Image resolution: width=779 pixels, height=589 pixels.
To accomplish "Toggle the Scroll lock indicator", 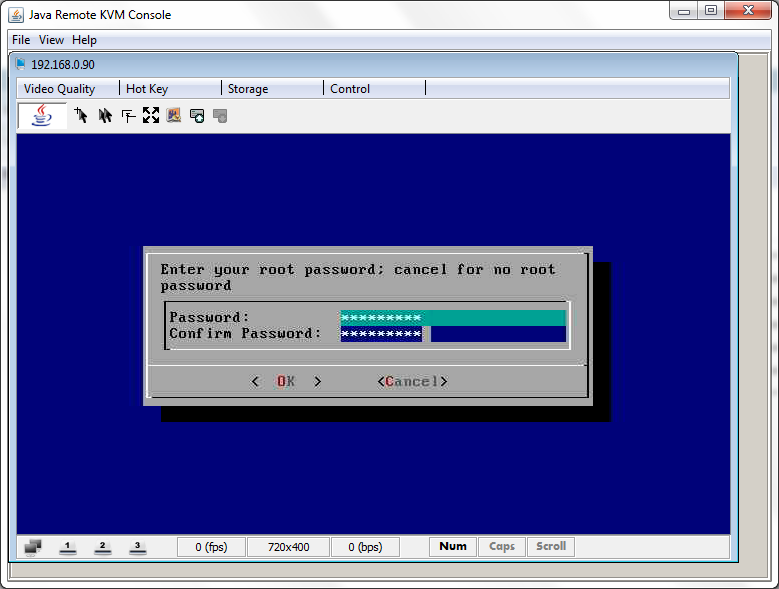I will [x=551, y=547].
